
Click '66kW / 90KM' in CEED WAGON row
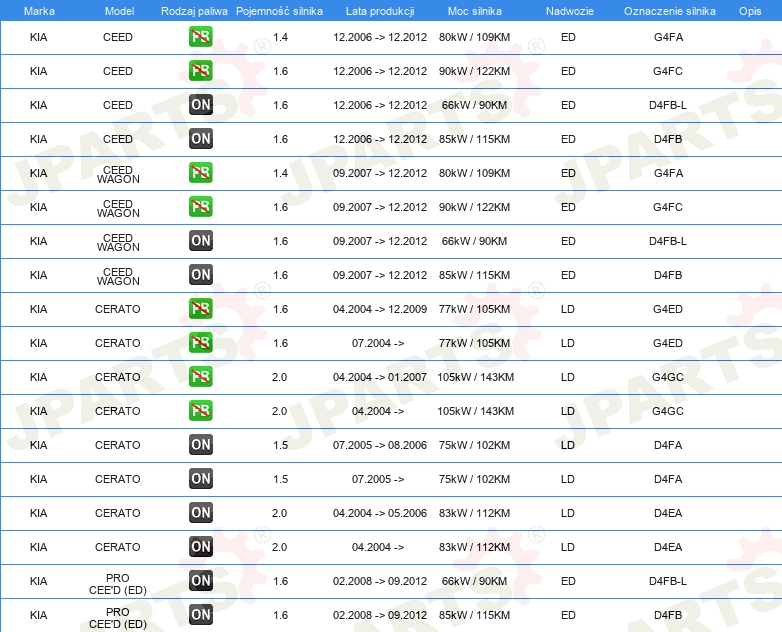click(474, 241)
